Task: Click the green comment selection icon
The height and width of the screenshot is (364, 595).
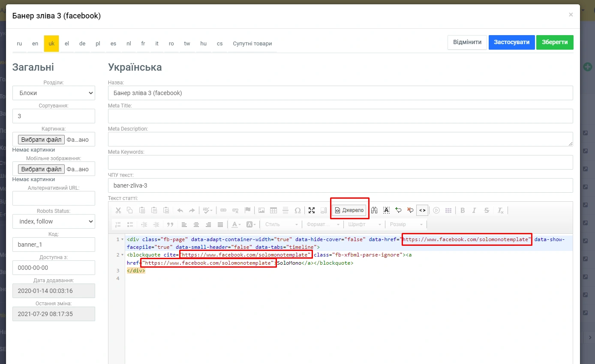Action: 398,210
